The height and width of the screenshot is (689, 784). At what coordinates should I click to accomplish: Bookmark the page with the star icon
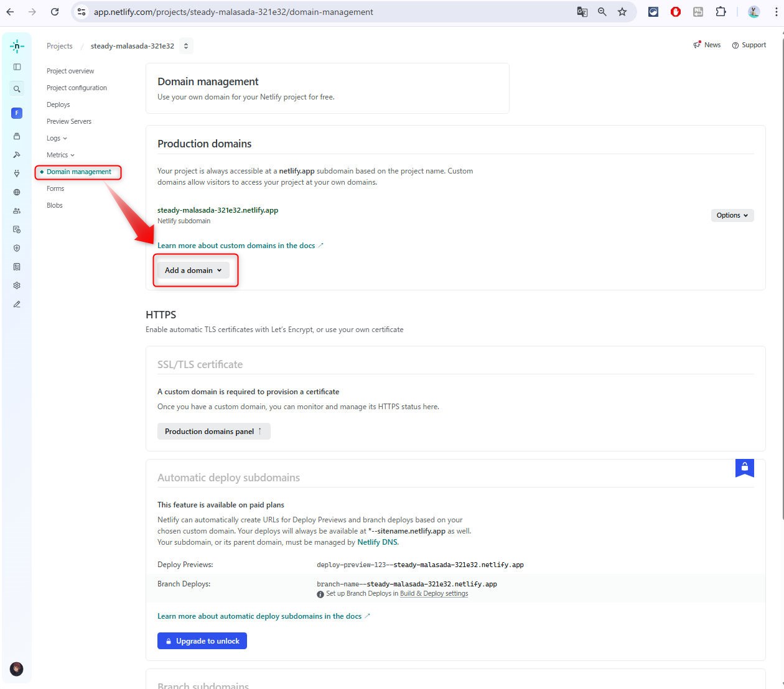[622, 12]
